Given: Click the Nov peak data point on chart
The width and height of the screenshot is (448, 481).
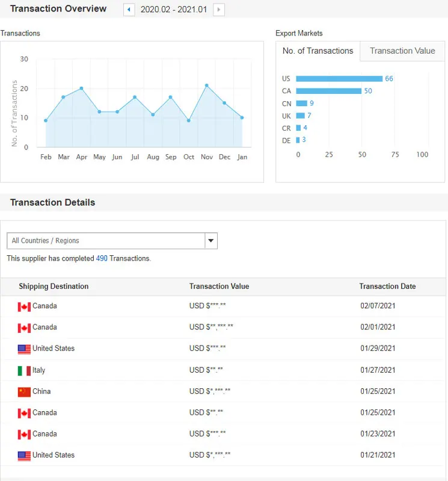Looking at the screenshot, I should pos(207,85).
